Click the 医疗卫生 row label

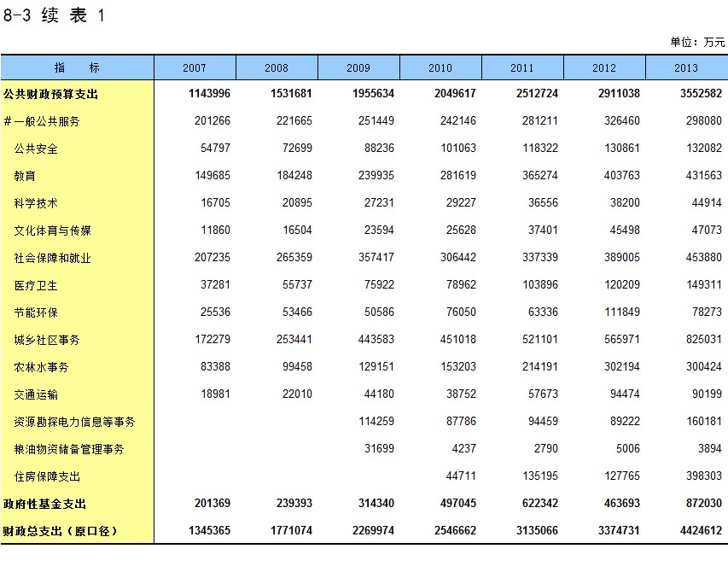(36, 285)
